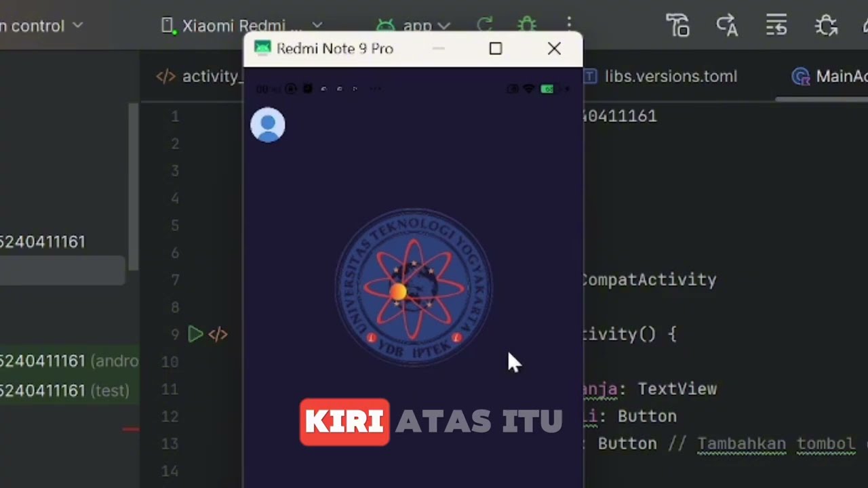Click the bug with gear icon
Viewport: 868px width, 488px height.
pos(826,26)
